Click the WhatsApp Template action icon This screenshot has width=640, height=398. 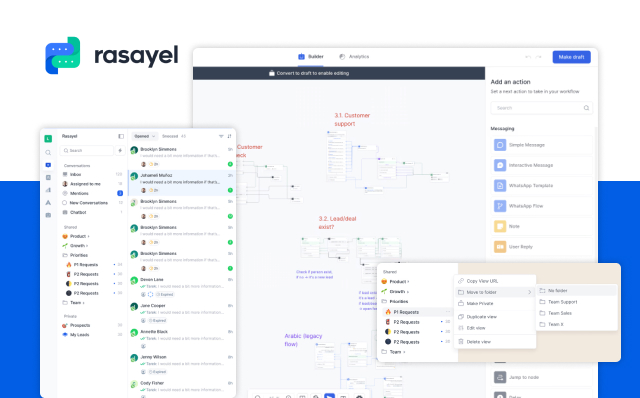pos(500,185)
